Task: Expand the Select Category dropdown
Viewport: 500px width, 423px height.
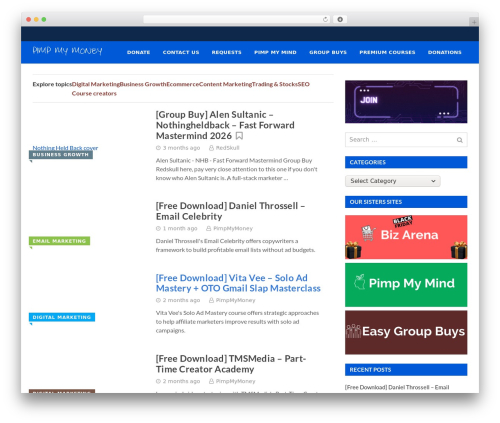Action: 393,181
